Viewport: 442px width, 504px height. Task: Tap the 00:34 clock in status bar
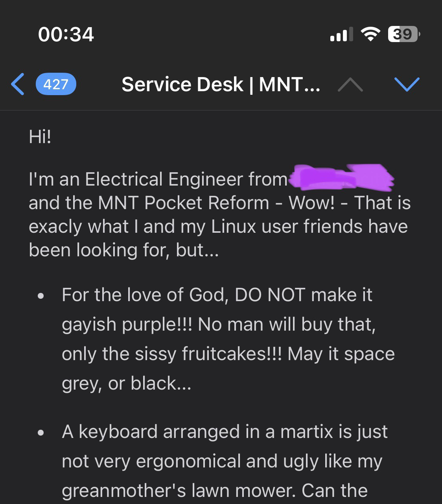(66, 34)
